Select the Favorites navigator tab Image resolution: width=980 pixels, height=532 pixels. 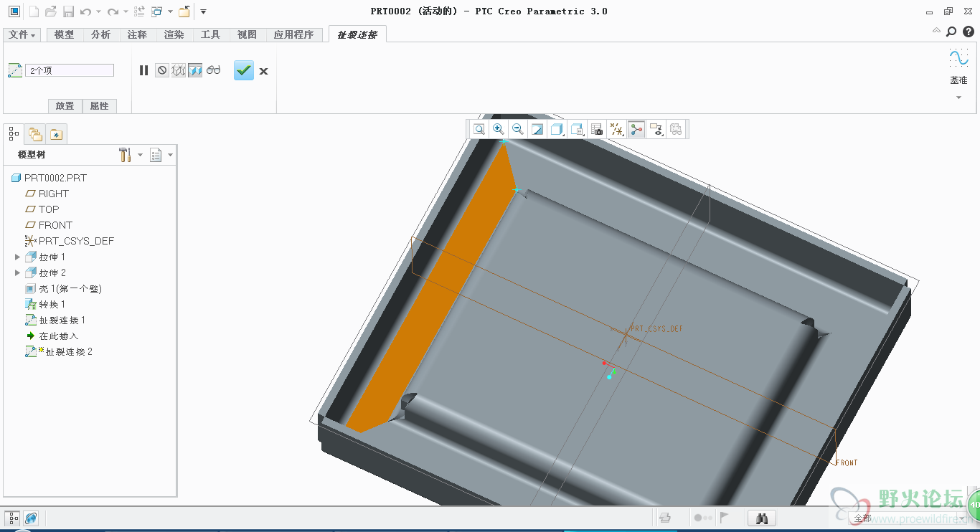(x=57, y=134)
